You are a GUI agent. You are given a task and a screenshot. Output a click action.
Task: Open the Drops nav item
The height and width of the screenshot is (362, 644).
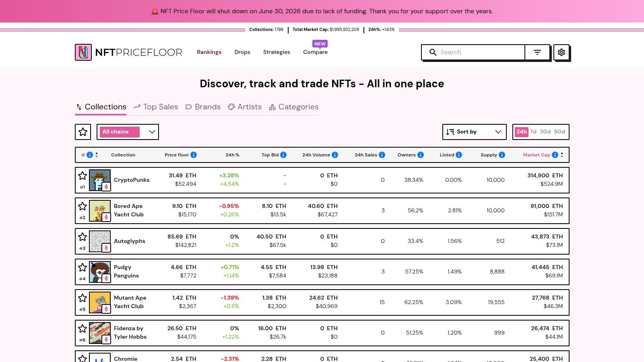pos(242,52)
